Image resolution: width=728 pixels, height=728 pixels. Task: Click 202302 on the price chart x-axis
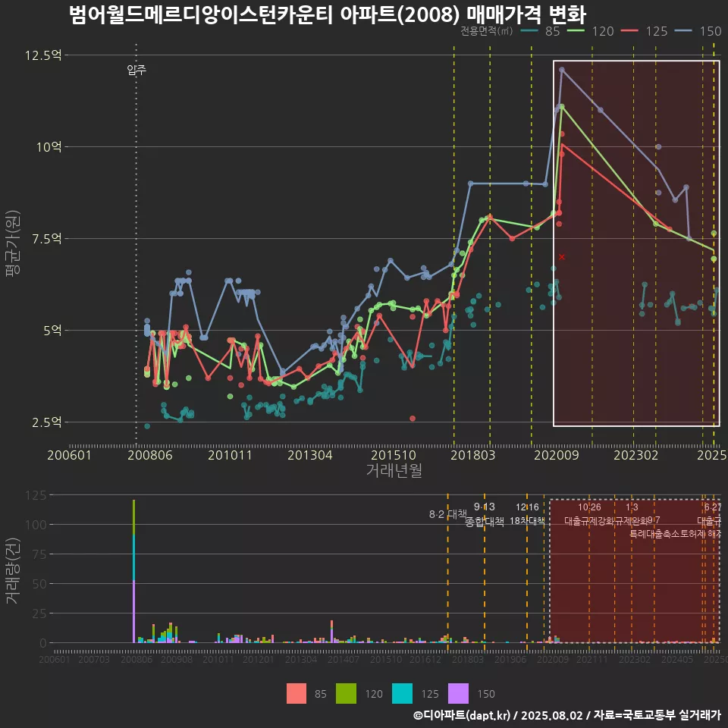coord(636,455)
